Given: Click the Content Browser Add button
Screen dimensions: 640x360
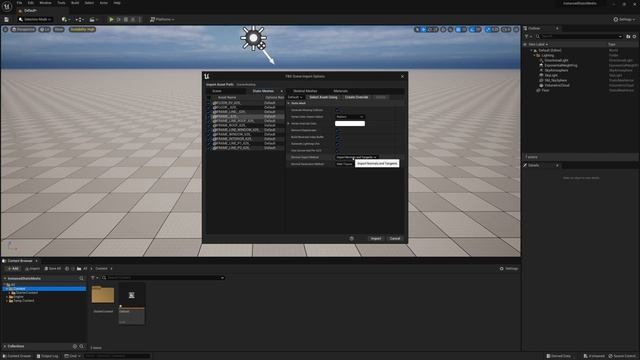Looking at the screenshot, I should (x=12, y=269).
